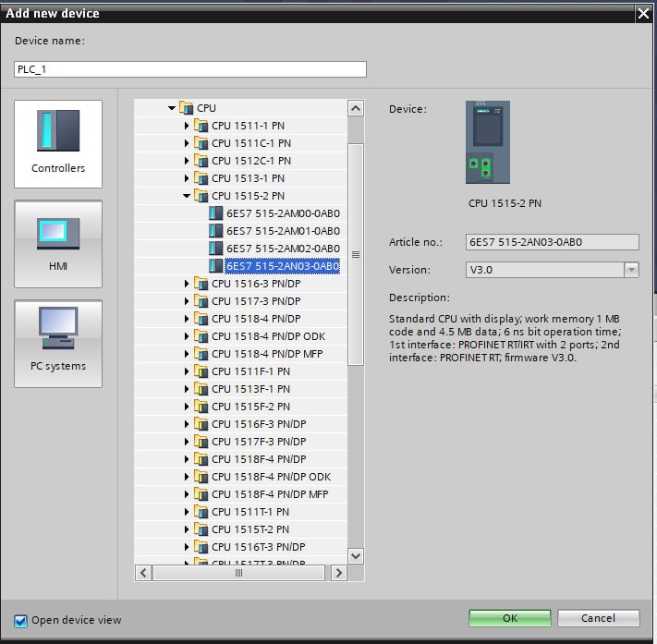This screenshot has height=644, width=657.
Task: Expand the CPU 1513-1 PN node
Action: coord(187,178)
